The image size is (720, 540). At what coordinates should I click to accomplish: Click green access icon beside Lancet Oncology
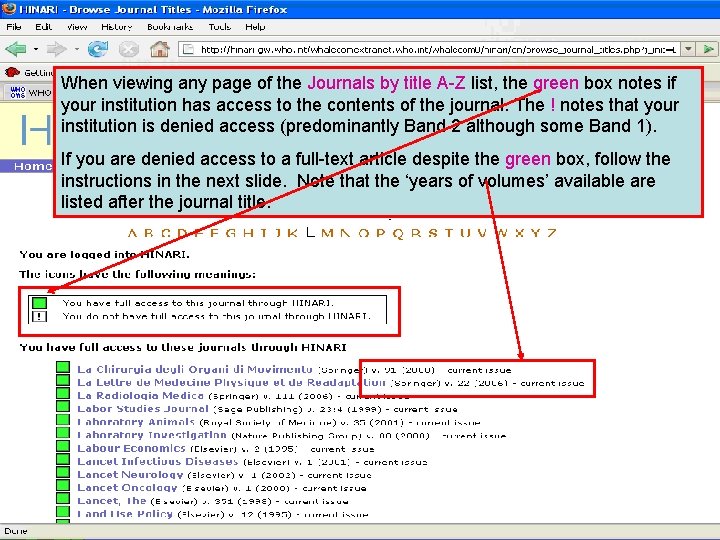[x=63, y=485]
